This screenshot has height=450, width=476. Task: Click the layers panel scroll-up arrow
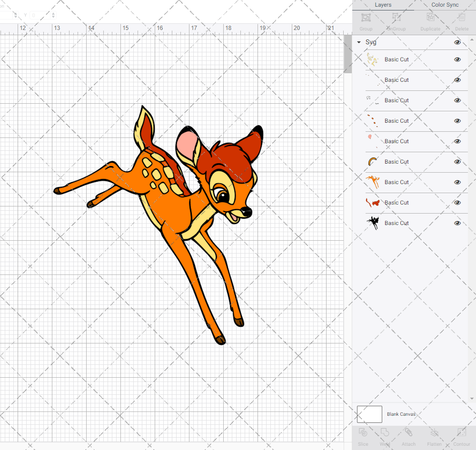(x=471, y=40)
